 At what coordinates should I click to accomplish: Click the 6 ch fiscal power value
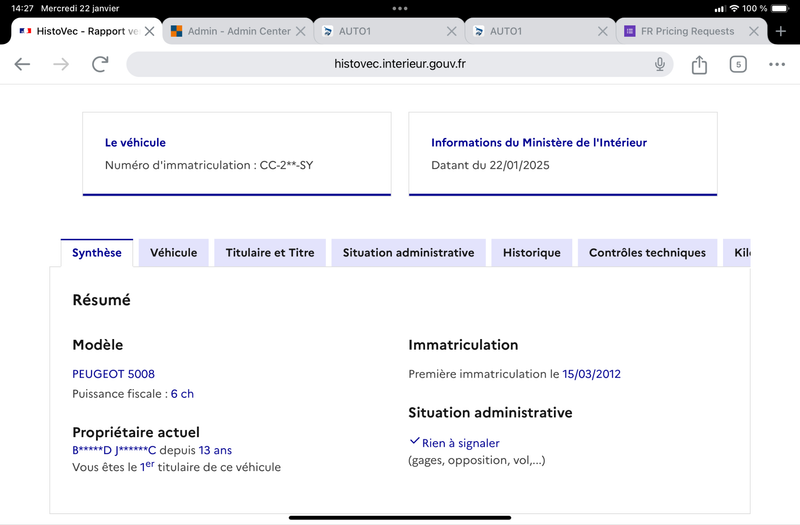pos(182,394)
